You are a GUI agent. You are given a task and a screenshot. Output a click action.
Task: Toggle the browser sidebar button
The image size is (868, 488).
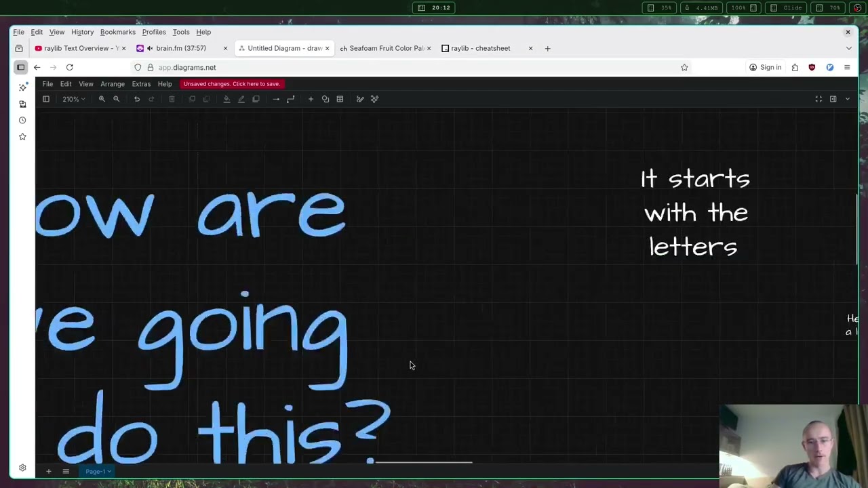coord(20,67)
